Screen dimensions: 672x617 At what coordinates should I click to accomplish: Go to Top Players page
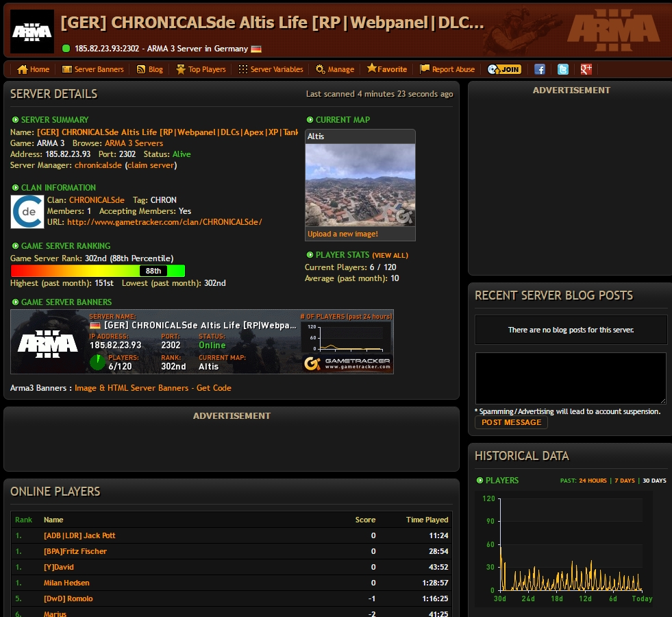[201, 69]
